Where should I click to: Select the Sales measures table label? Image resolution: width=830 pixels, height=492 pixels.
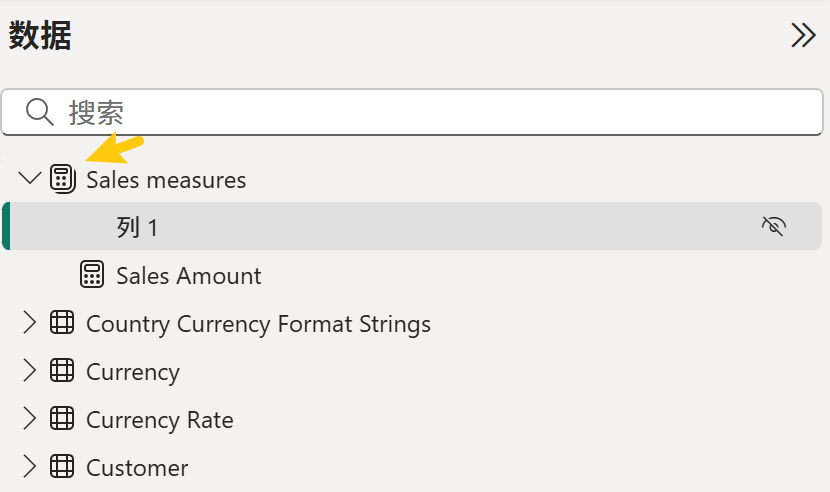click(166, 180)
